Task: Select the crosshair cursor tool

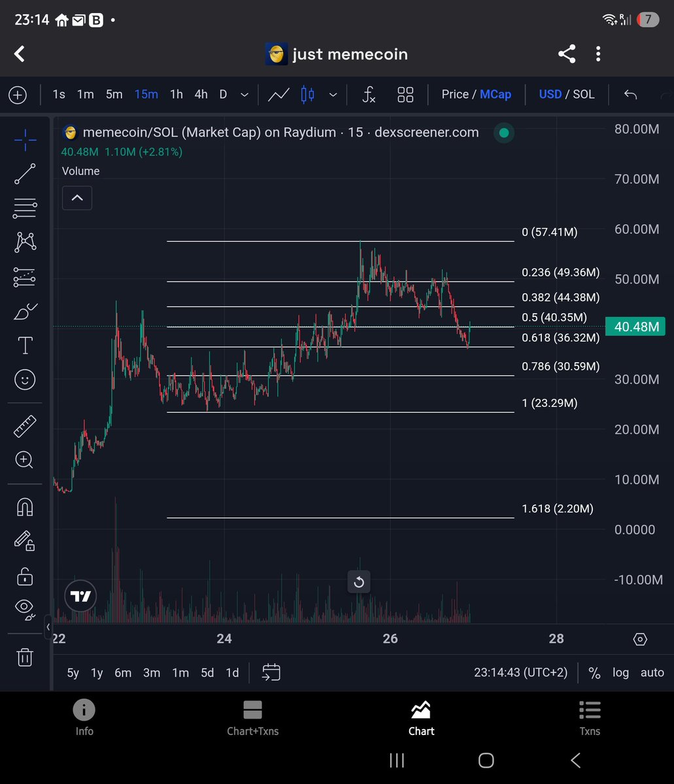Action: 24,139
